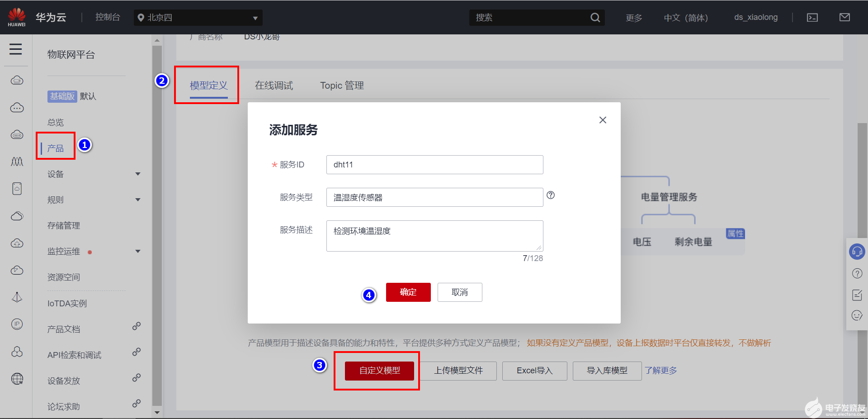Click the 基础版 edition badge

pyautogui.click(x=62, y=96)
